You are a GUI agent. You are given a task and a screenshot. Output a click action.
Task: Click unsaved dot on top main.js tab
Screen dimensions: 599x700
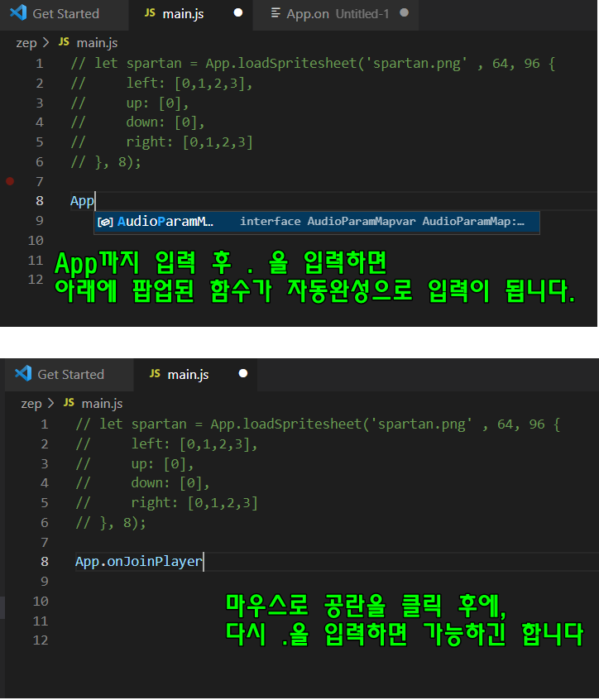[238, 13]
